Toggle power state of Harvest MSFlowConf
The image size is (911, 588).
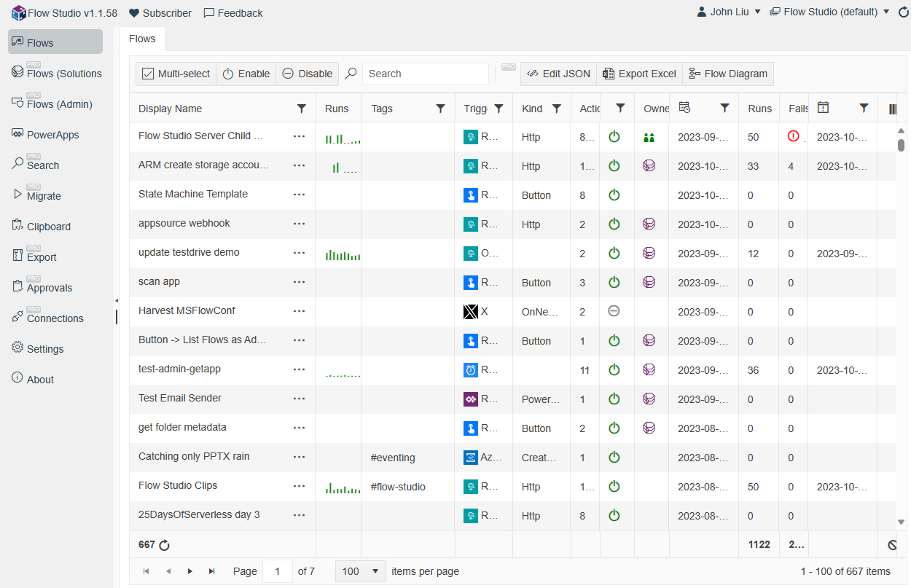pyautogui.click(x=614, y=311)
